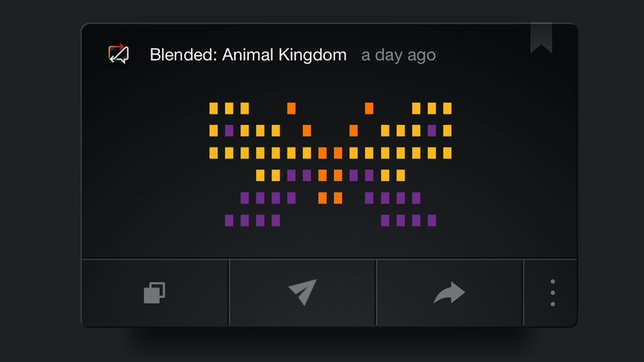Click the "a day ago" timestamp

(398, 55)
